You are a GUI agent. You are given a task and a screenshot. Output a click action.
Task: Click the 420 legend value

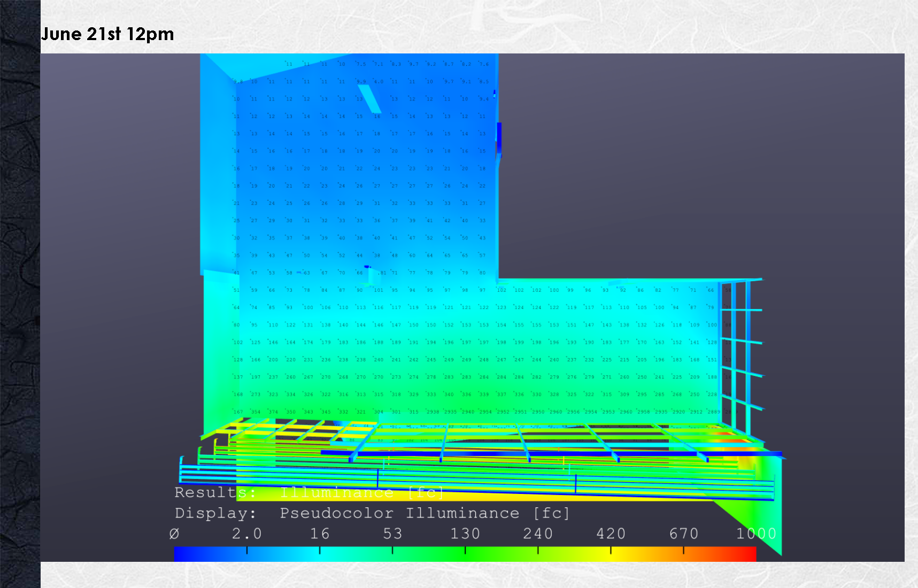click(x=611, y=533)
